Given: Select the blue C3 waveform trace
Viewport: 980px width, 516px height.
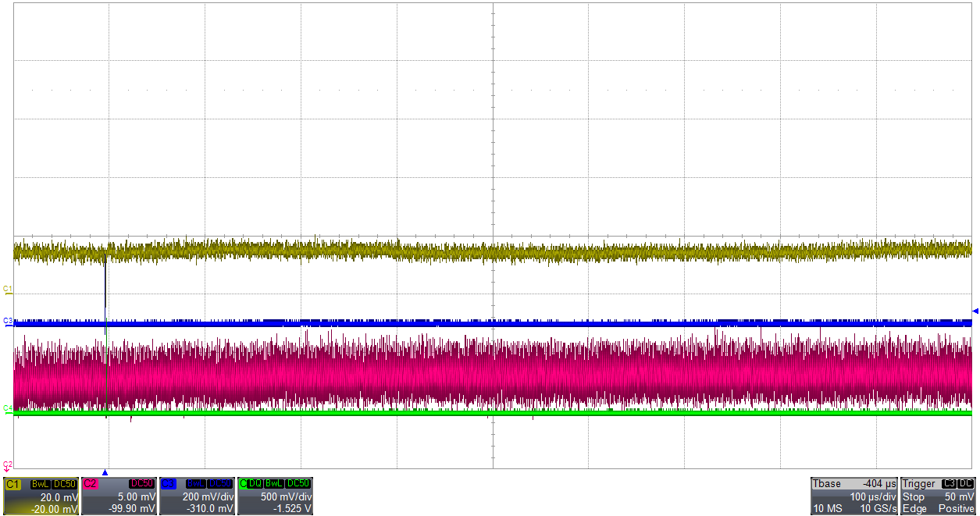Looking at the screenshot, I should click(x=493, y=322).
